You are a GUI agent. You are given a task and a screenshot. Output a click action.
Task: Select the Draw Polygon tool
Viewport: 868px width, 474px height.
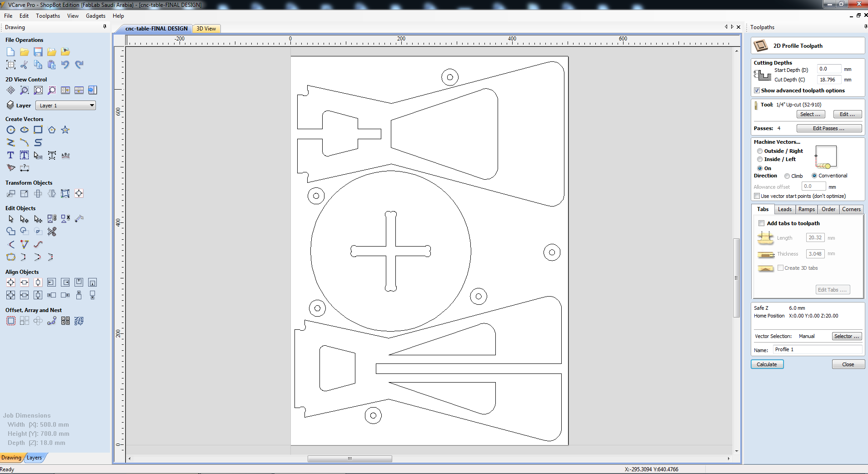point(52,130)
